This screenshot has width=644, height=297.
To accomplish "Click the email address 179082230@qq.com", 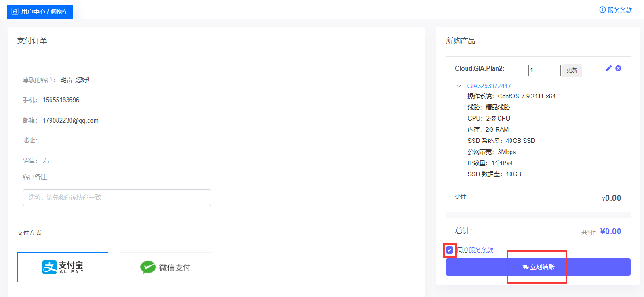I will [70, 120].
